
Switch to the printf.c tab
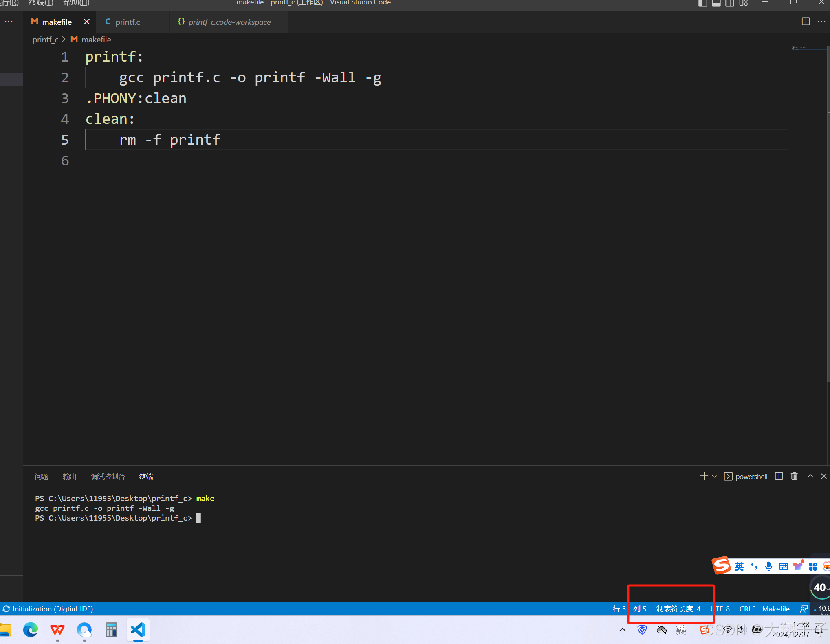pos(128,22)
